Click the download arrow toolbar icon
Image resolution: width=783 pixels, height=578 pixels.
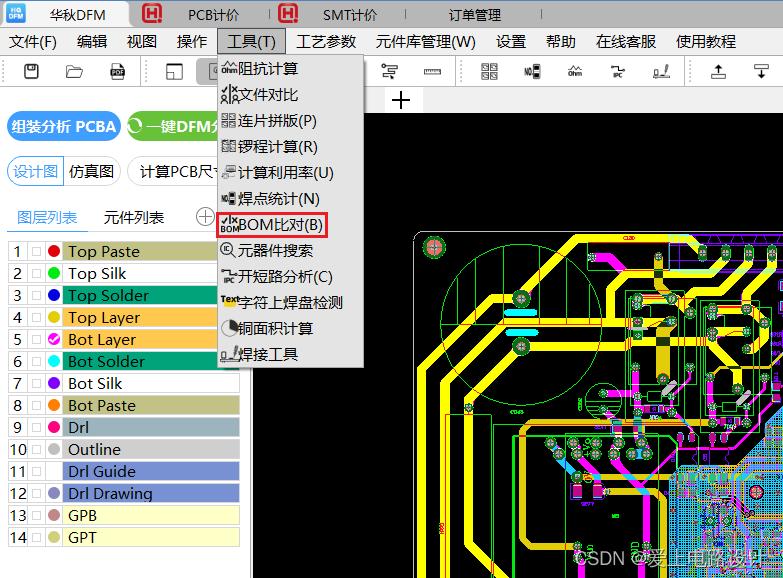[x=761, y=71]
